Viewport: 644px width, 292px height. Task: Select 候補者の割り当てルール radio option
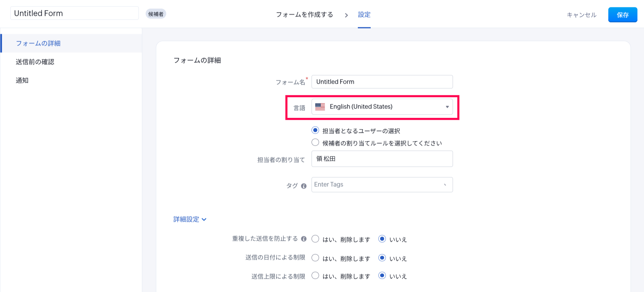coord(315,142)
